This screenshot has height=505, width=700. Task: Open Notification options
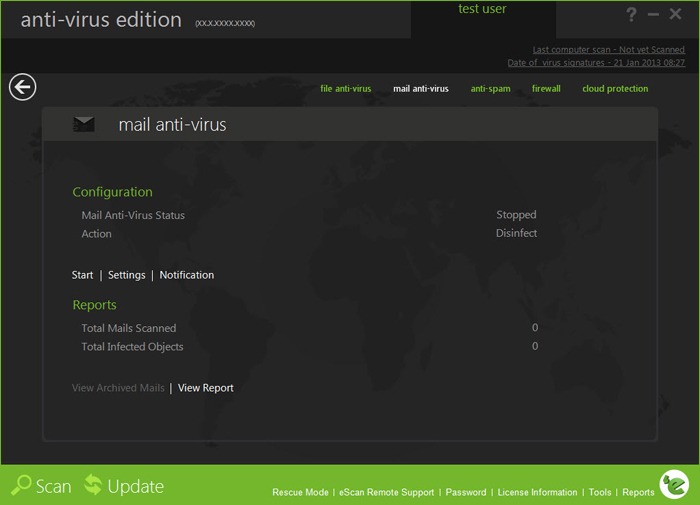coord(187,275)
